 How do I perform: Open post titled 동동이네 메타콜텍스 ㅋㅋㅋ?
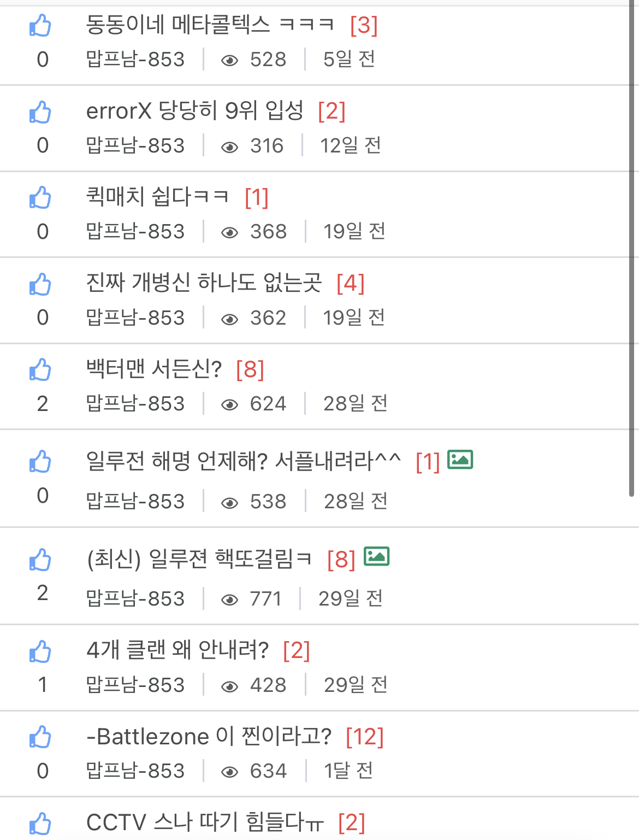pos(210,25)
